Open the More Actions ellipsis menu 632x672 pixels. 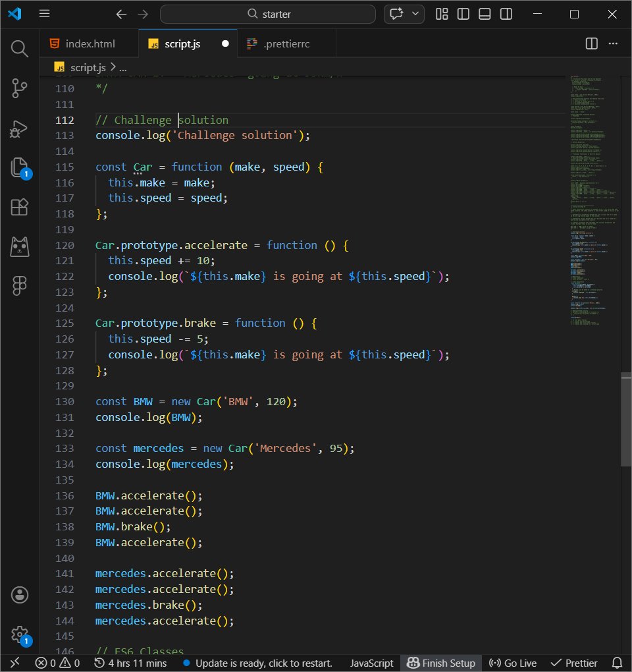(x=614, y=43)
